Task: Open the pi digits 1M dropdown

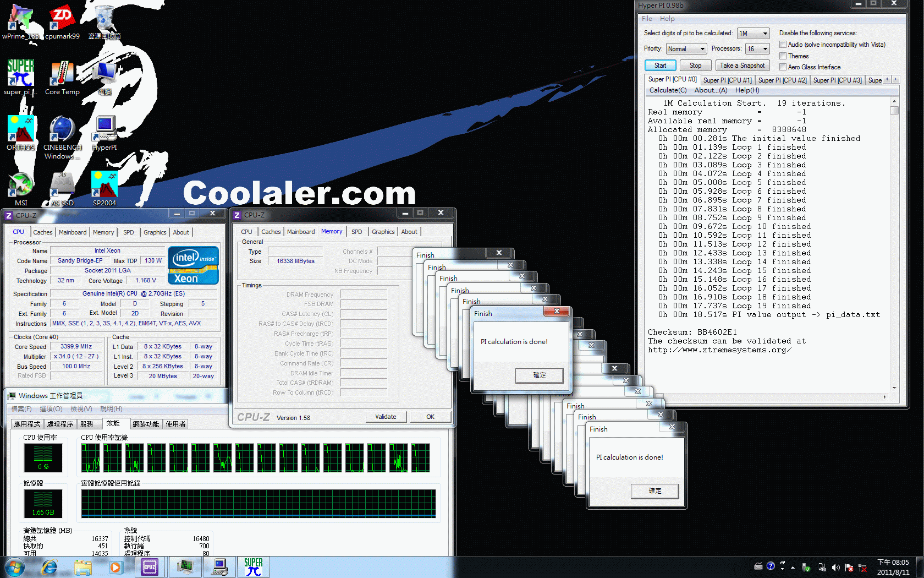Action: (753, 34)
